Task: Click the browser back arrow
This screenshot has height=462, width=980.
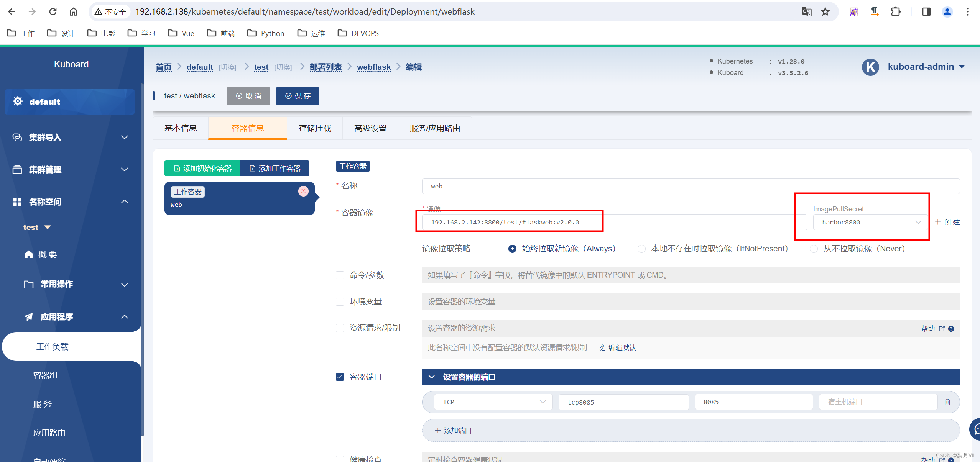Action: [12, 11]
